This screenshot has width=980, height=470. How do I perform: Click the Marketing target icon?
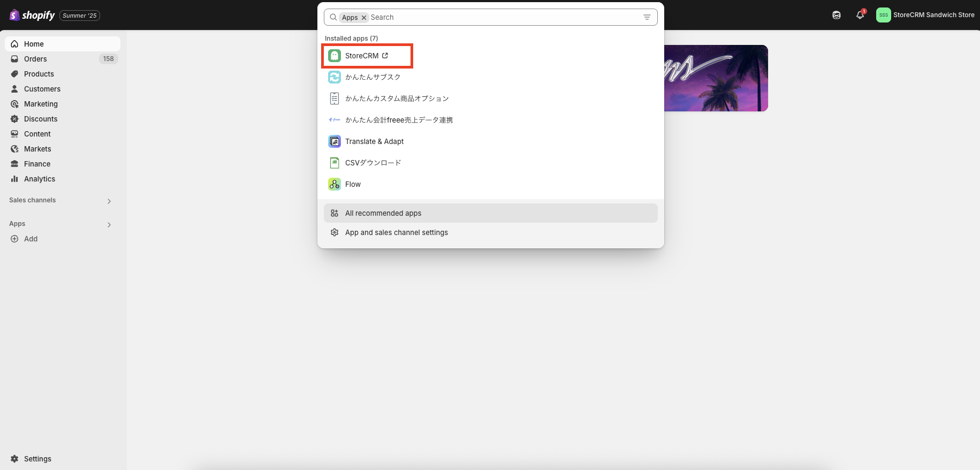tap(14, 104)
